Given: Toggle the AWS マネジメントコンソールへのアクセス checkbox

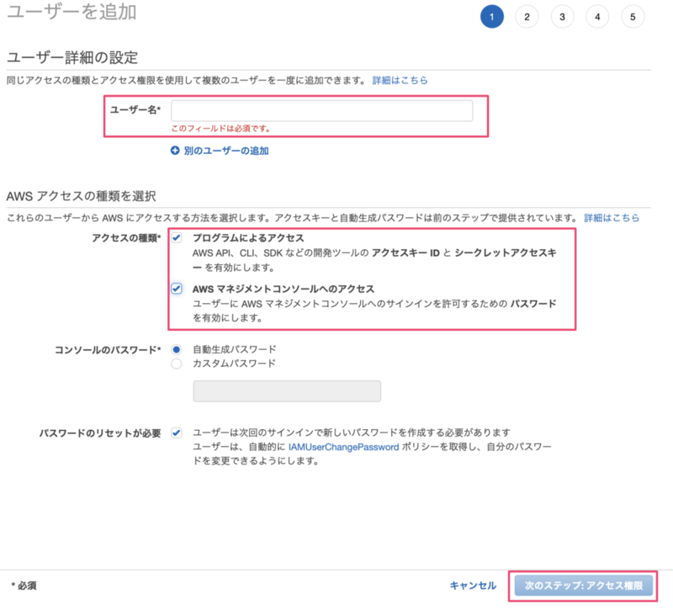Looking at the screenshot, I should [x=177, y=289].
